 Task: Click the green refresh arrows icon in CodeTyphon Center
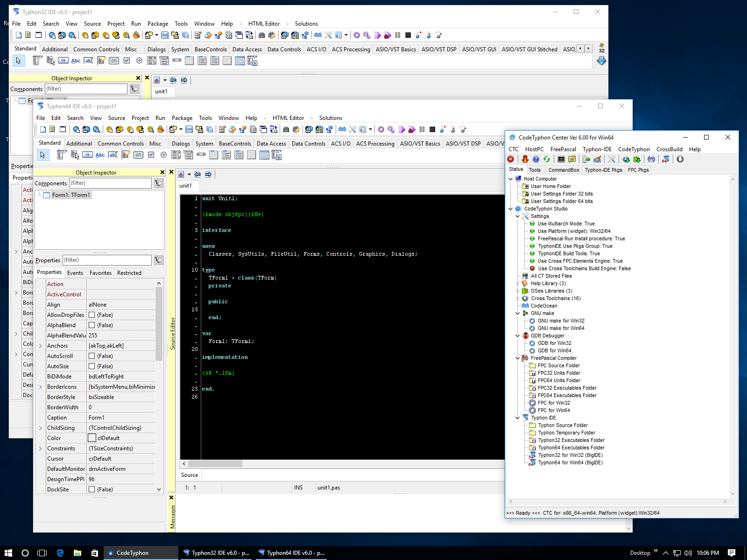(547, 160)
